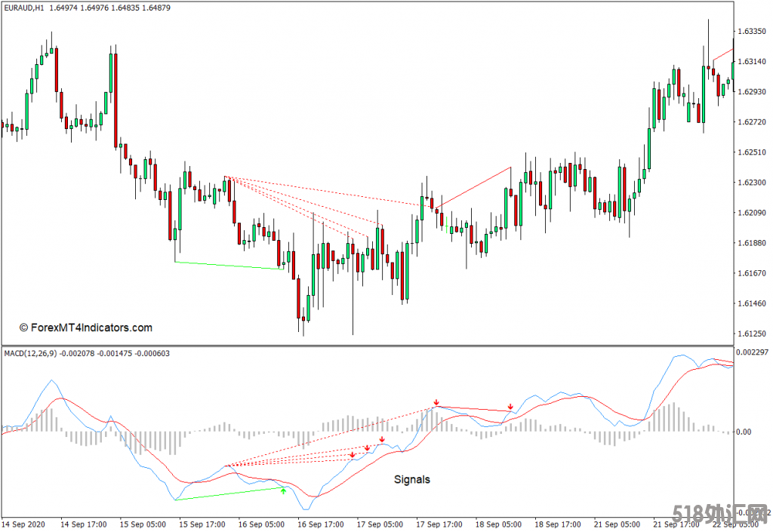
Task: Select the solid red line between MACD red arrows
Action: [x=473, y=408]
